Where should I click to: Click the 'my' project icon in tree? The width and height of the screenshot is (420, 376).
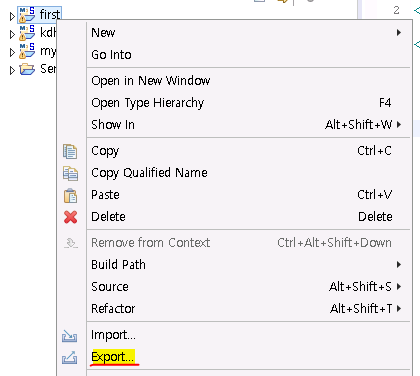27,51
